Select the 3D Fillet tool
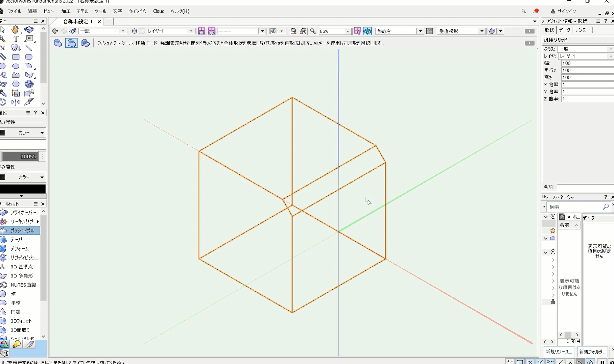The width and height of the screenshot is (614, 364). coord(21,321)
